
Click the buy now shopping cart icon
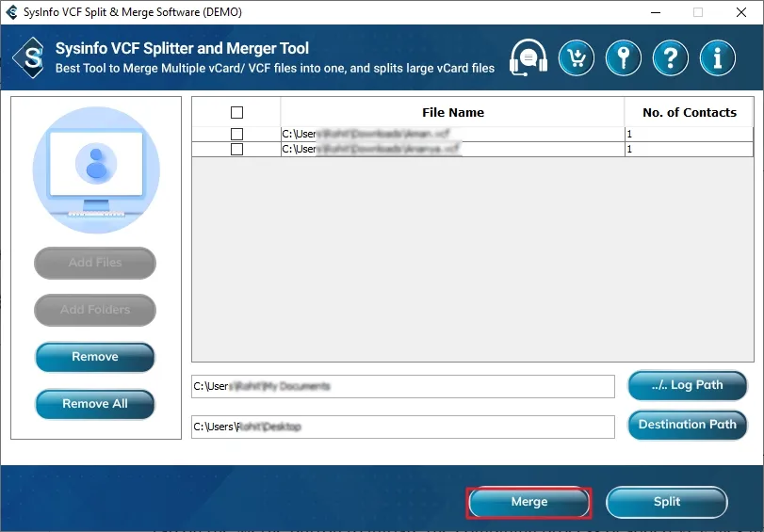(577, 58)
